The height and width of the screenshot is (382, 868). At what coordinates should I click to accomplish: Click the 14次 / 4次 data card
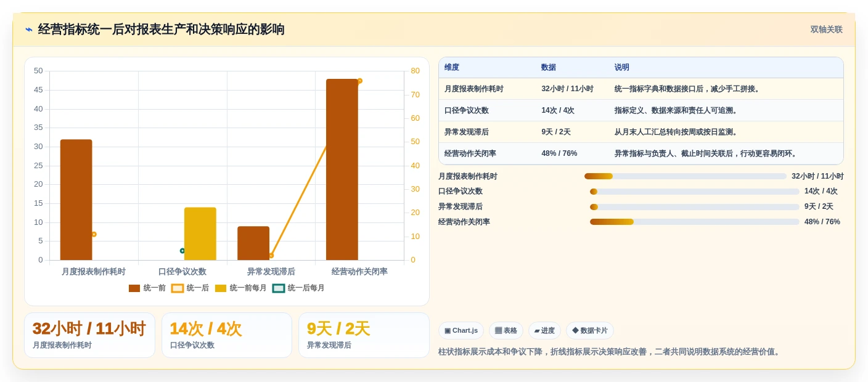pos(227,335)
